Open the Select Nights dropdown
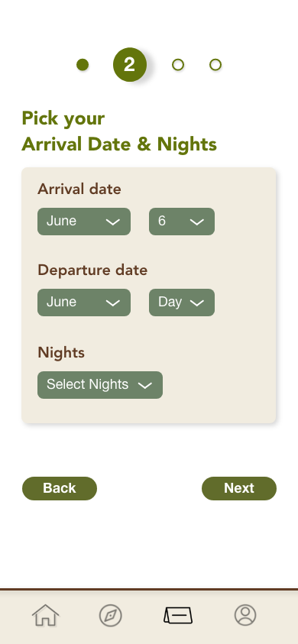 click(100, 385)
